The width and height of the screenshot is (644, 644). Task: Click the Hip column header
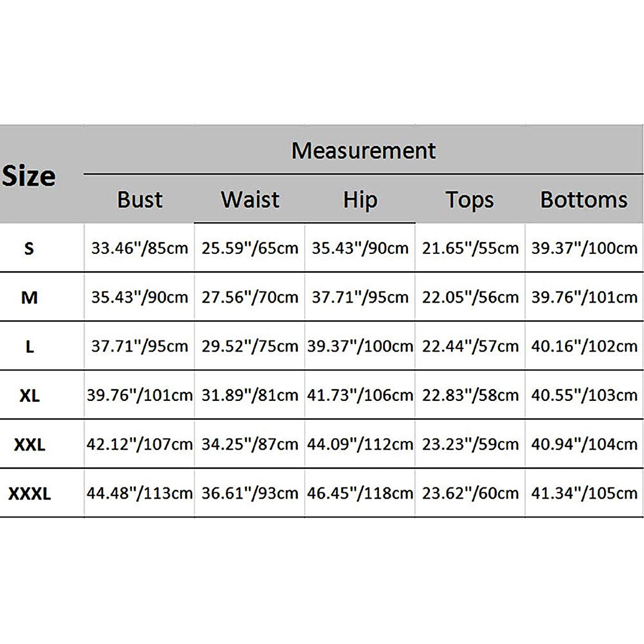[x=360, y=200]
